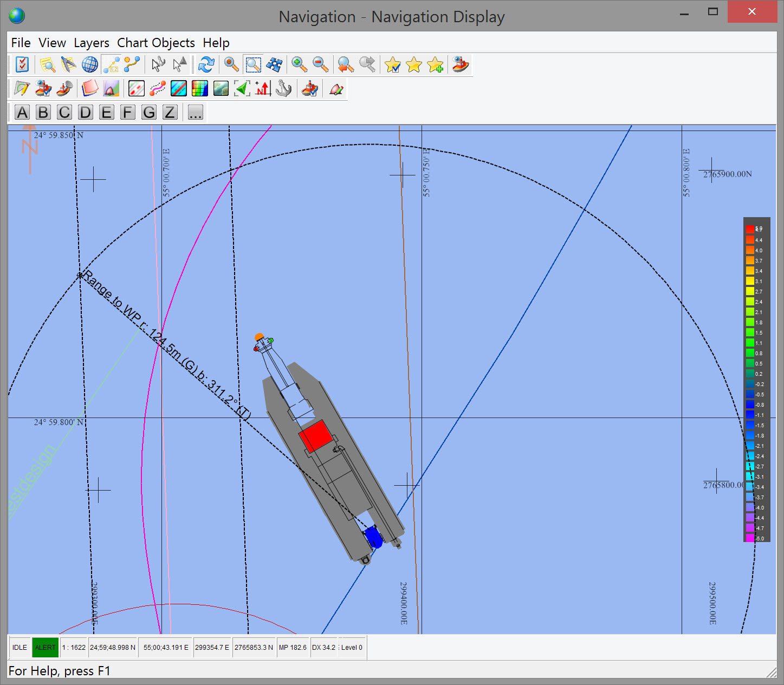Viewport: 784px width, 685px height.
Task: Open the File menu
Action: [x=21, y=43]
